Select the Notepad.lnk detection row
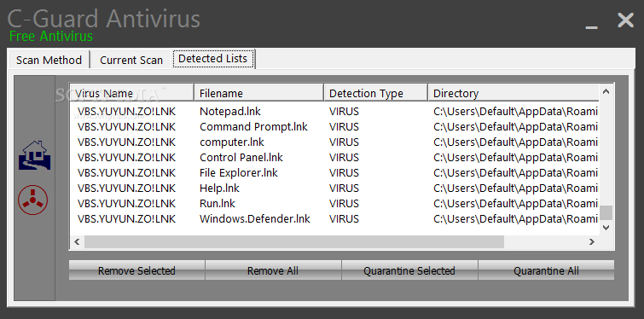This screenshot has width=644, height=319. tap(334, 111)
